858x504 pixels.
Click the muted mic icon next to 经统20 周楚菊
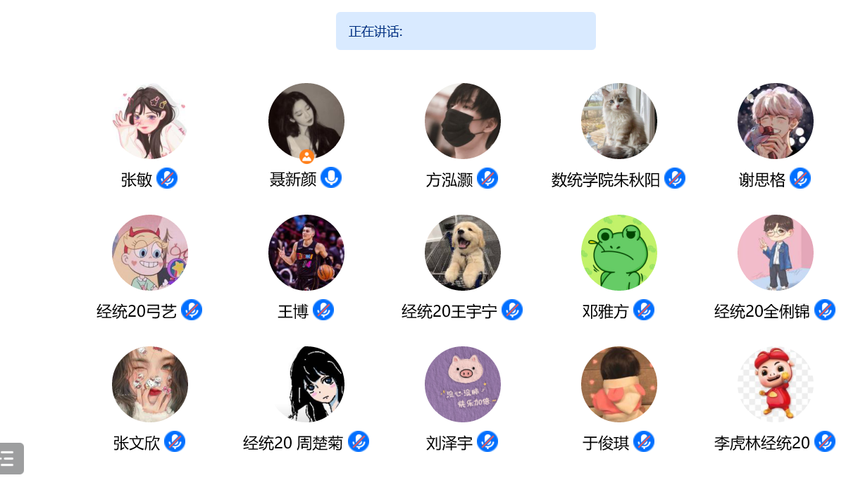pos(359,441)
